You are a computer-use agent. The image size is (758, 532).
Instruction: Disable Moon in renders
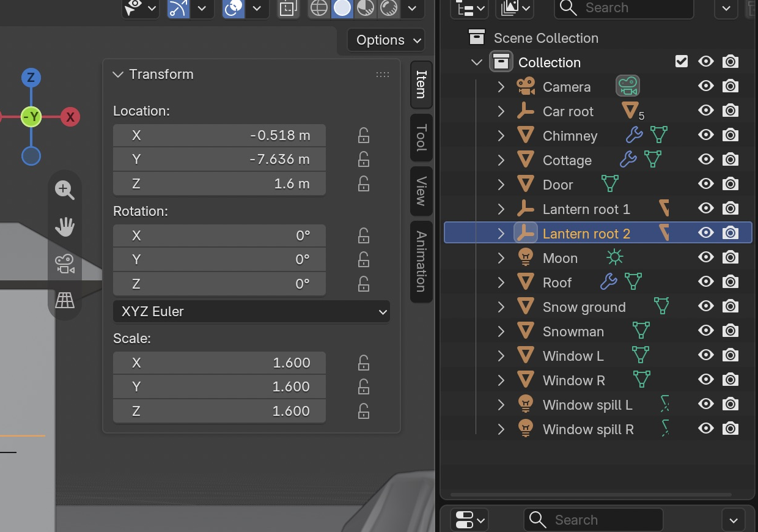[730, 257]
